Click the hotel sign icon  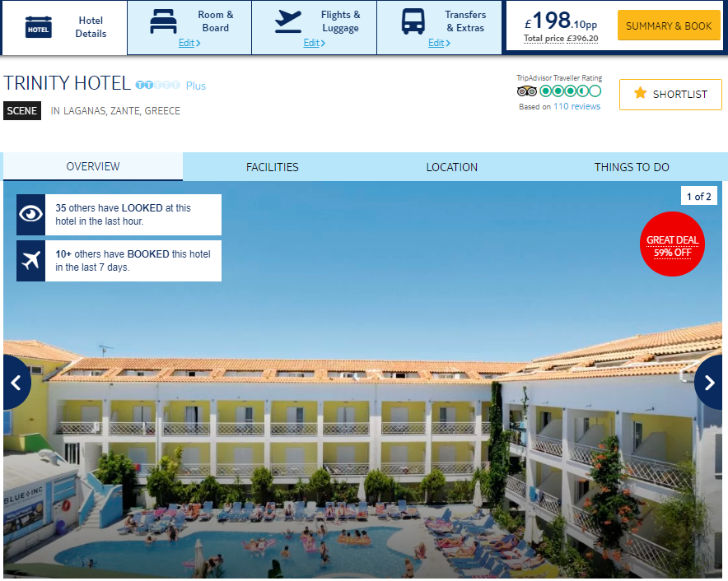39,27
